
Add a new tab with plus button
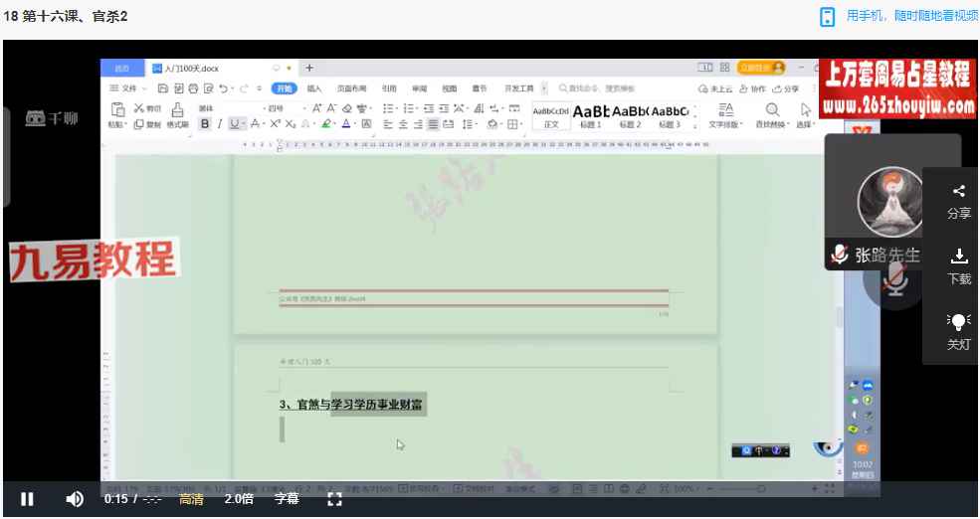tap(309, 68)
